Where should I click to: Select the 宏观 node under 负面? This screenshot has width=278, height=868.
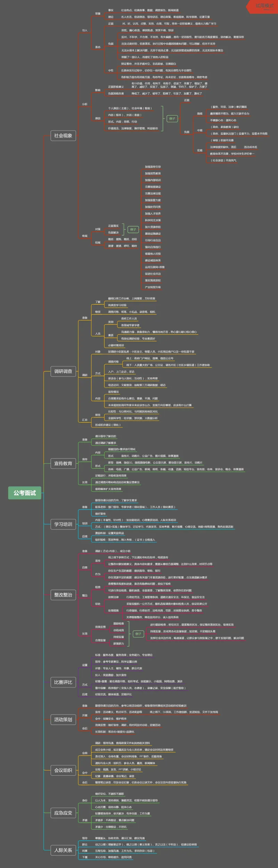199,150
